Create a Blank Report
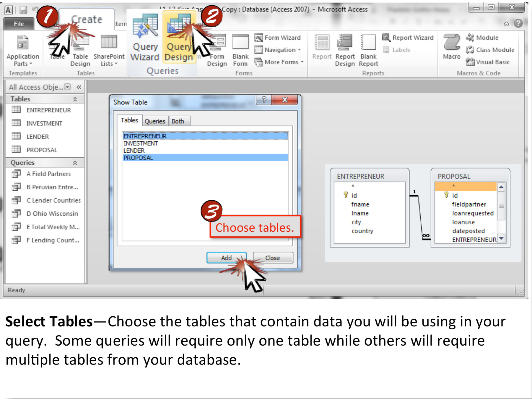532x399 pixels. click(x=368, y=50)
